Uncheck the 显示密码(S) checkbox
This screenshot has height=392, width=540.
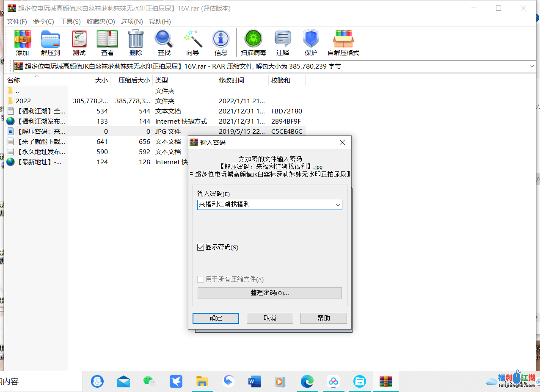(x=201, y=247)
